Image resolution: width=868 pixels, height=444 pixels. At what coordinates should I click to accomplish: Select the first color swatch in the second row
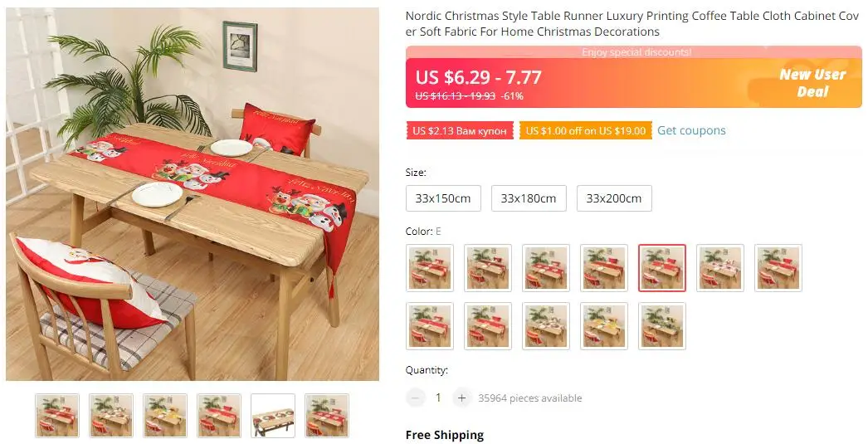click(x=430, y=326)
